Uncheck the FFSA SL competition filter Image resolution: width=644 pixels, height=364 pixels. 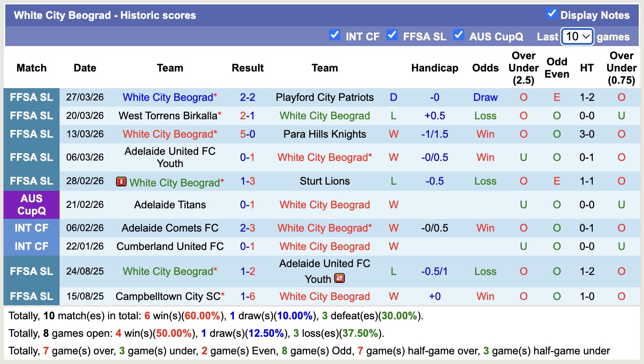click(x=392, y=34)
